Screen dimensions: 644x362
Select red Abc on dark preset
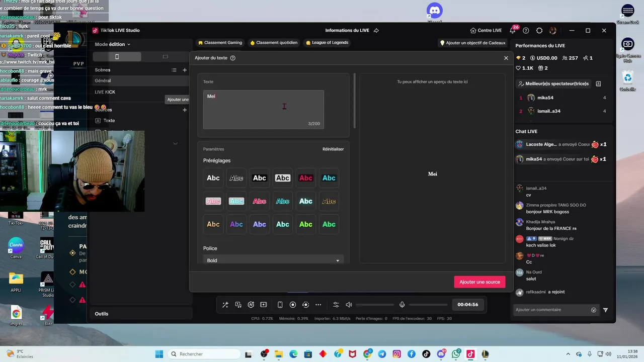(x=306, y=178)
